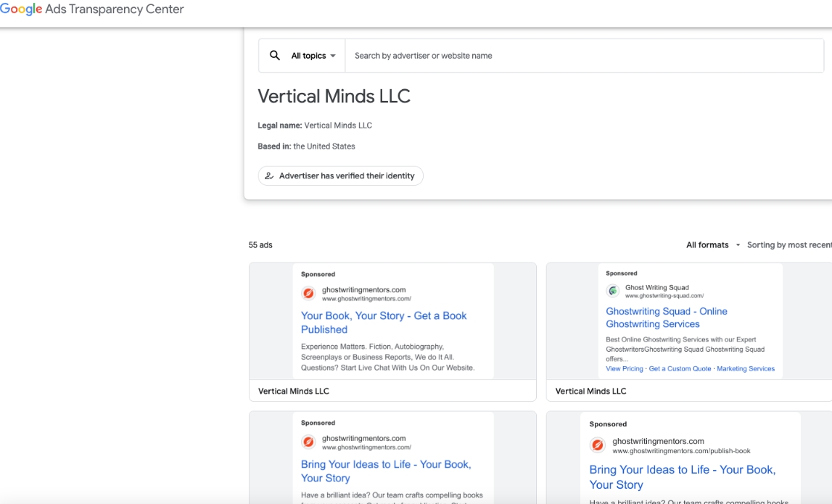Open Ghostwriting Squad - Online Ghostwriting Services link
This screenshot has width=832, height=504.
tap(667, 318)
